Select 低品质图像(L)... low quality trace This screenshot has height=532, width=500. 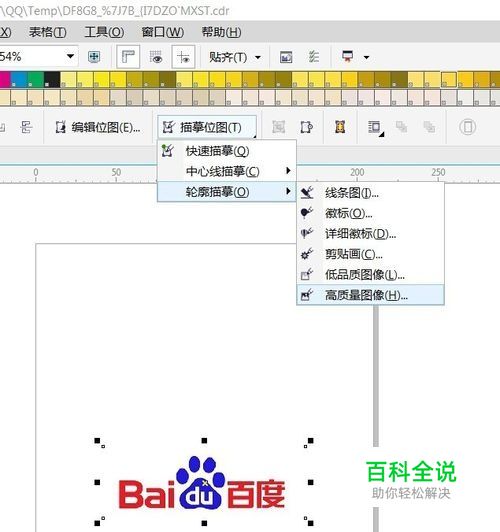click(370, 274)
